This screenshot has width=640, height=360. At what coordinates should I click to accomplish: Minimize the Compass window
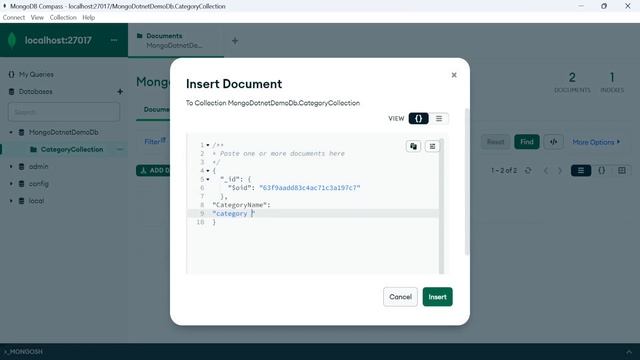(581, 6)
